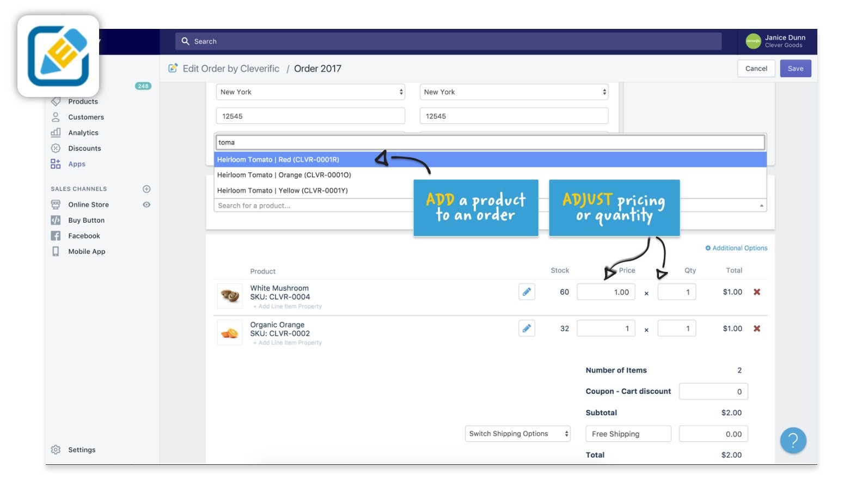The width and height of the screenshot is (868, 497).
Task: Edit White Mushroom with pencil icon
Action: 527,292
